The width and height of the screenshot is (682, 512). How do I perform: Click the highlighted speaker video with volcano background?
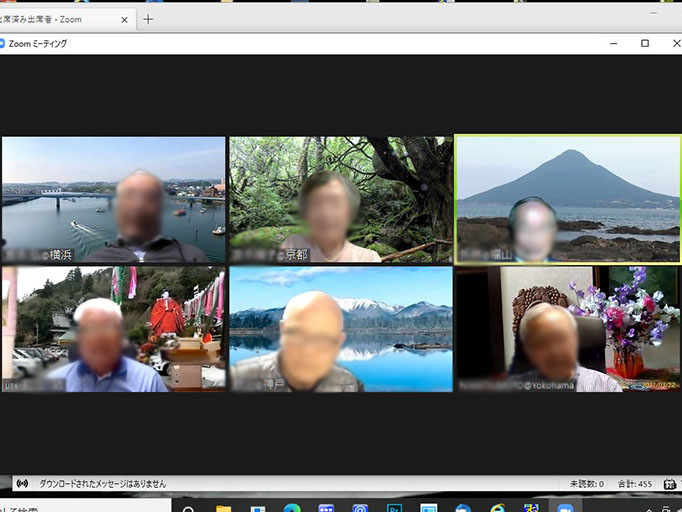point(567,199)
